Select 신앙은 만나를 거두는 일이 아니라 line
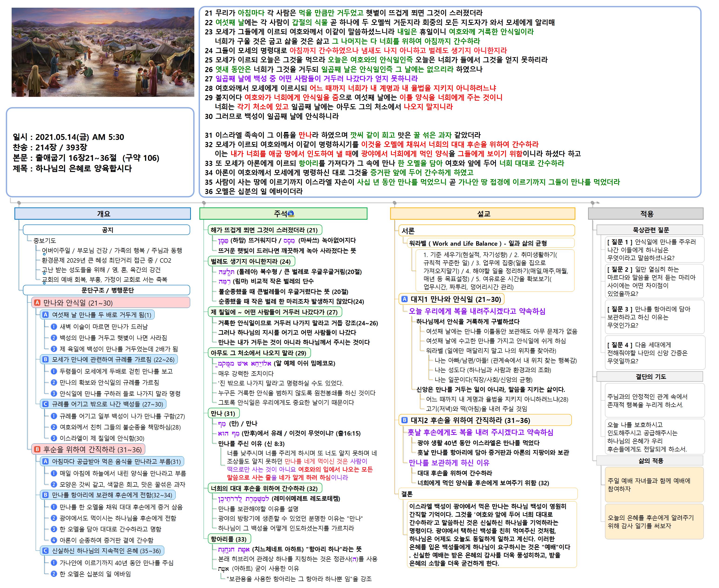This screenshot has width=719, height=588. 490,390
